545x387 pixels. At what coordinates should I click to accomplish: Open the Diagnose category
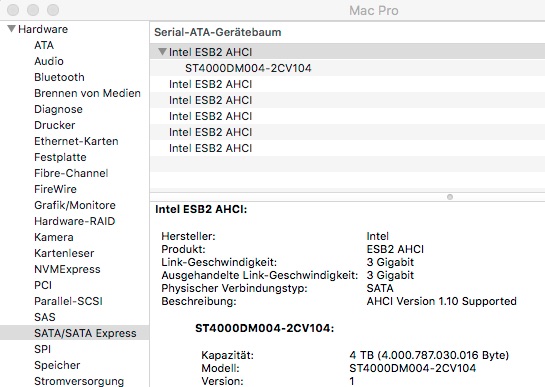58,109
